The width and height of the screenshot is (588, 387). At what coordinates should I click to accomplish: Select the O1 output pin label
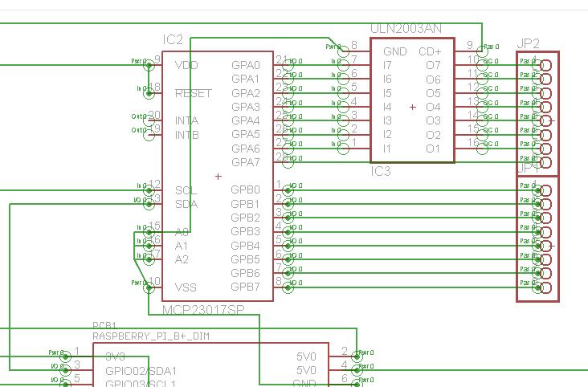pos(434,149)
